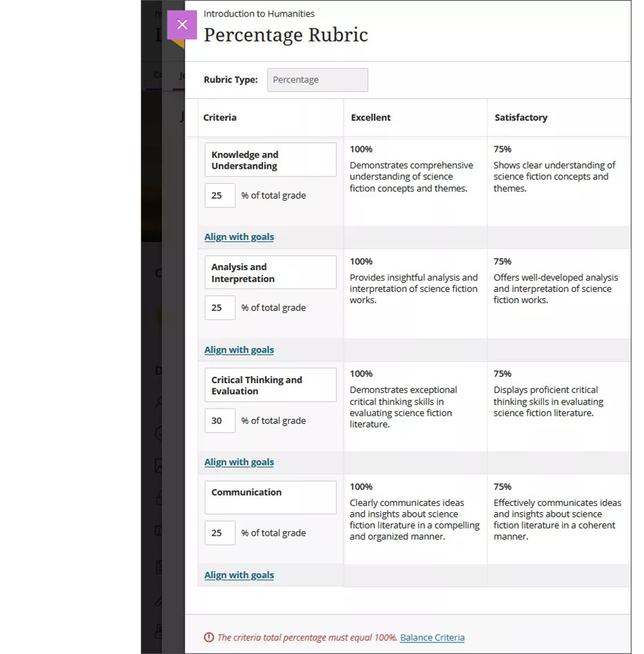
Task: Edit the Communication percentage value field
Action: tap(220, 533)
